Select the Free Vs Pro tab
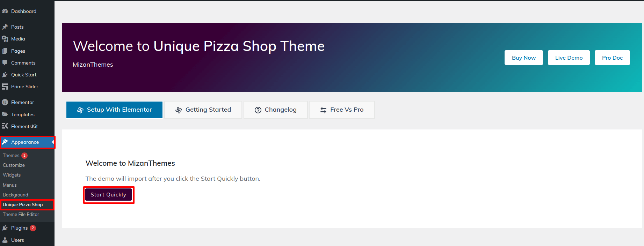Screen dimensions: 644x246 [342, 110]
